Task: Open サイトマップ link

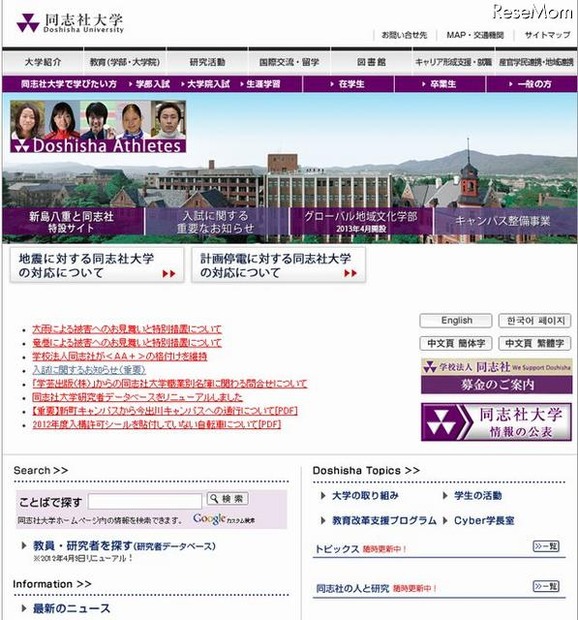Action: (x=548, y=35)
